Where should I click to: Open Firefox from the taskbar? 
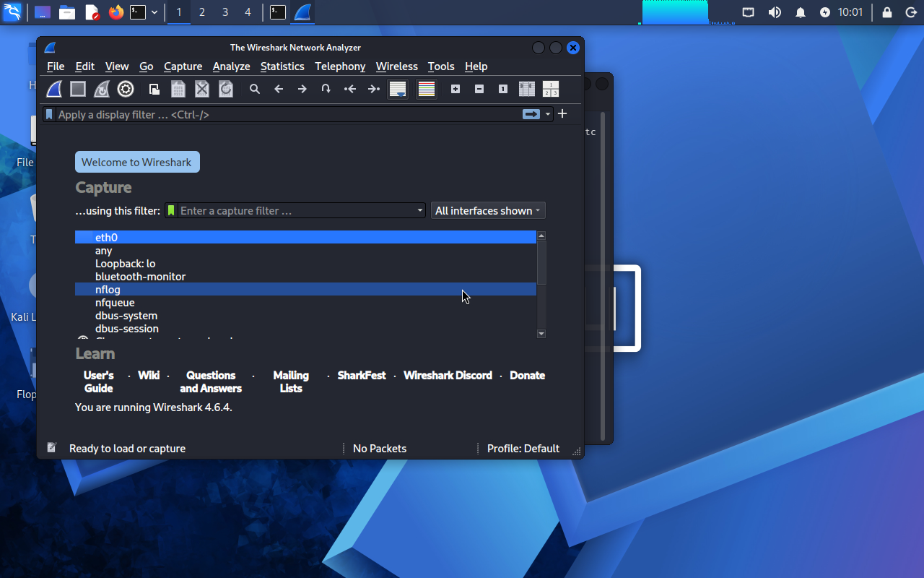tap(115, 12)
